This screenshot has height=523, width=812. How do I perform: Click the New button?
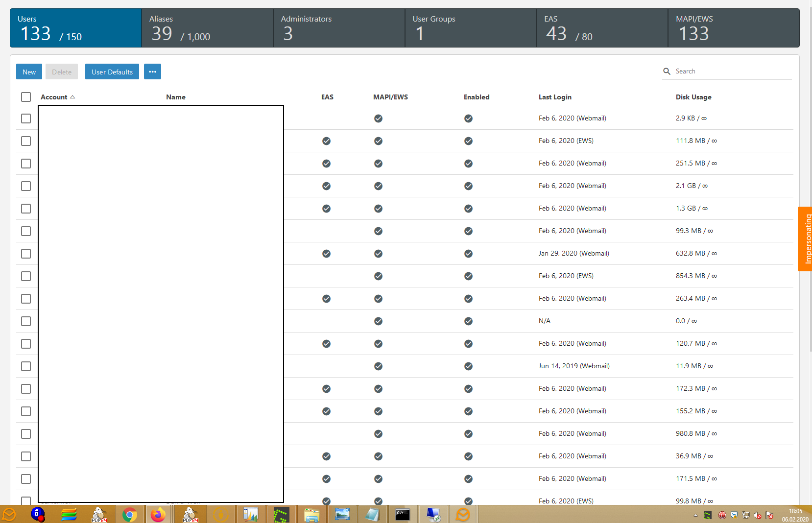(x=29, y=72)
